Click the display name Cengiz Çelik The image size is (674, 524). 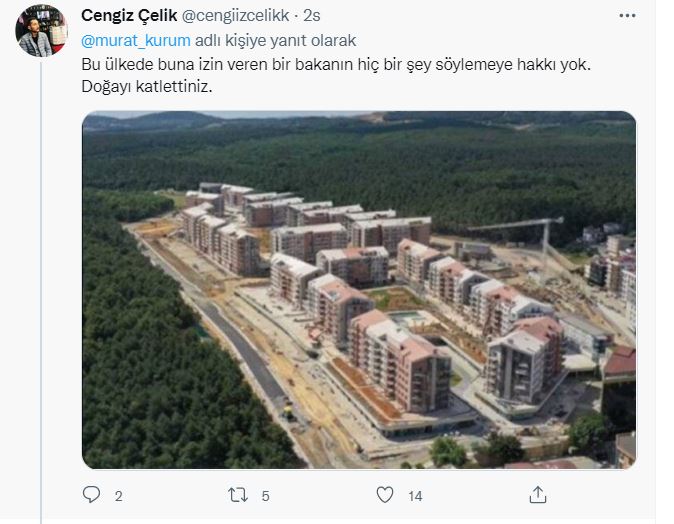pyautogui.click(x=129, y=16)
